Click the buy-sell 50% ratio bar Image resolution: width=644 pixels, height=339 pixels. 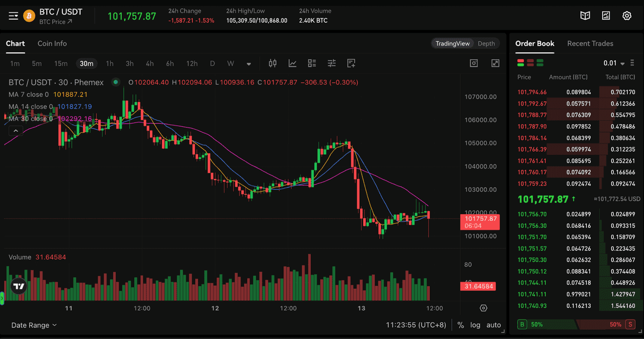click(576, 324)
